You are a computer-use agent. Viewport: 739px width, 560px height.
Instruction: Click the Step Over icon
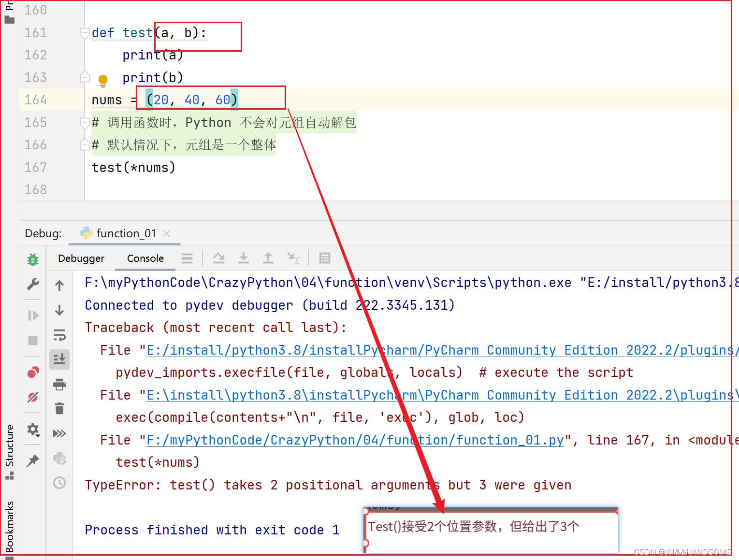pyautogui.click(x=219, y=258)
